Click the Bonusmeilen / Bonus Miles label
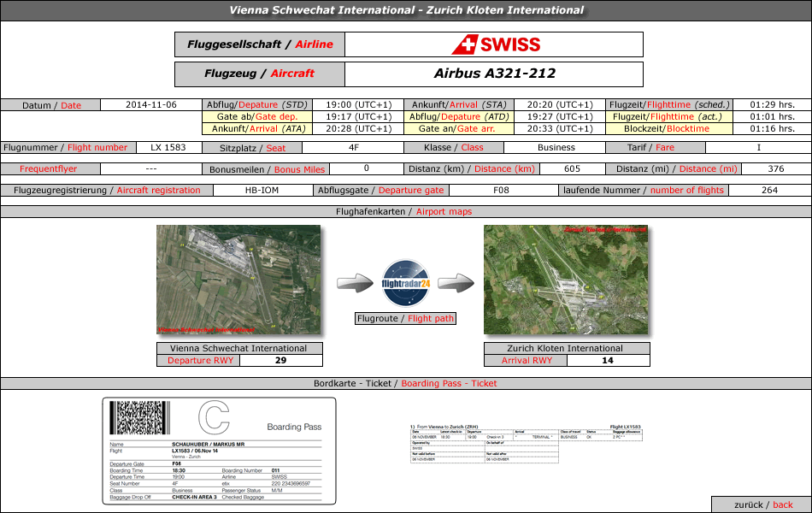 pos(267,169)
